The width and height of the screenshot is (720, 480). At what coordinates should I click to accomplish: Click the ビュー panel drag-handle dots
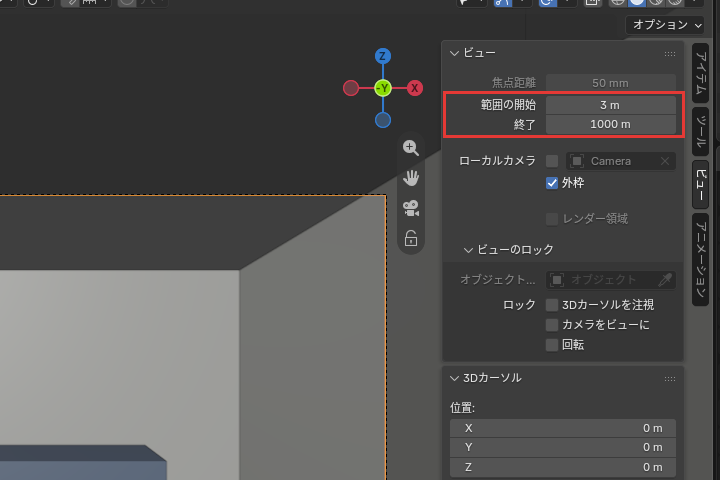669,54
